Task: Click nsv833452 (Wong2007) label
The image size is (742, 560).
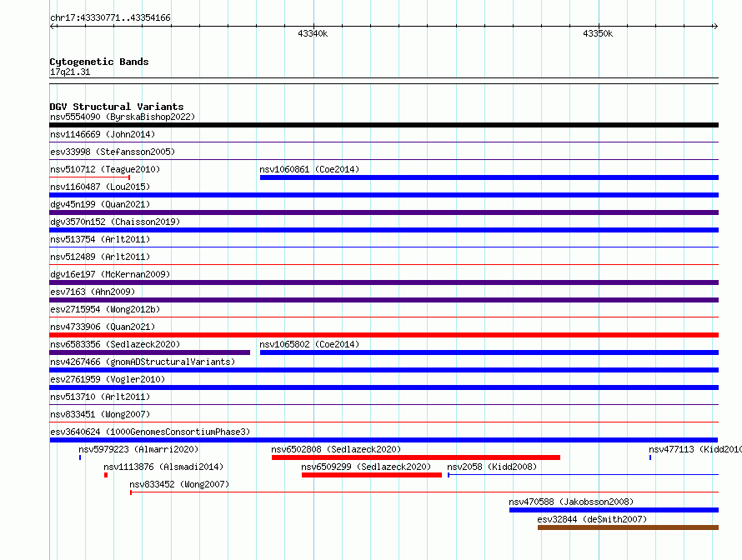Action: click(179, 484)
